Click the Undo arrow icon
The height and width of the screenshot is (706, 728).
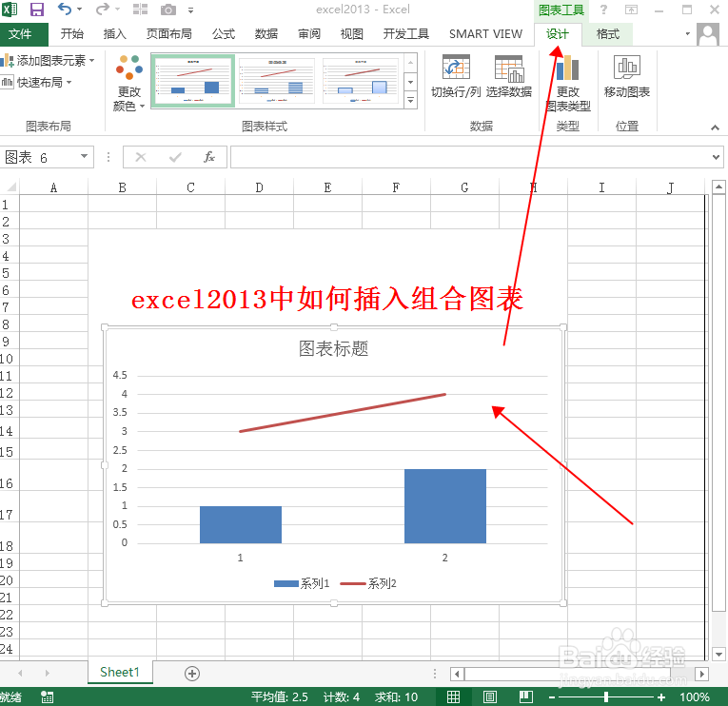[65, 9]
